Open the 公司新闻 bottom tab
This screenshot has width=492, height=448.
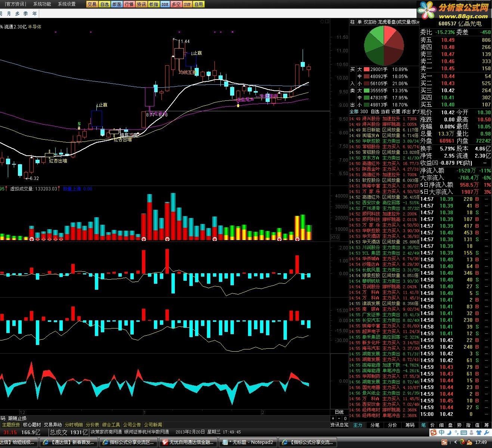pyautogui.click(x=153, y=425)
